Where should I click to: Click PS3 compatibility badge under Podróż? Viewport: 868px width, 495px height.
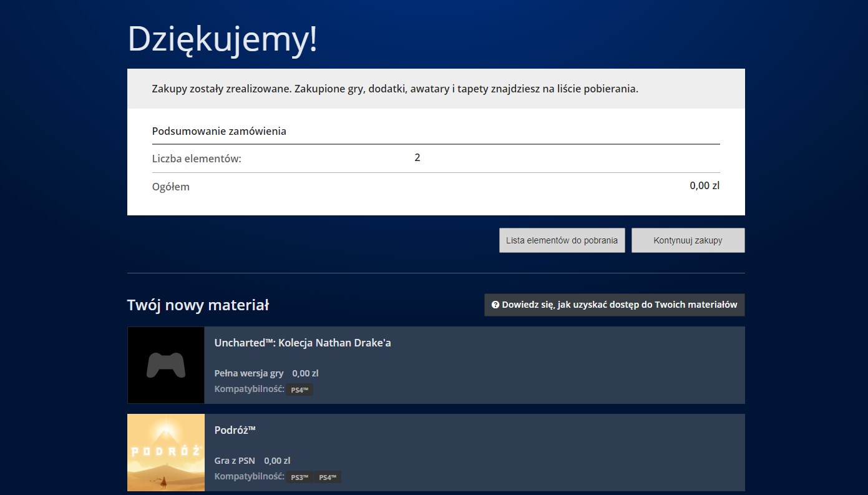pyautogui.click(x=300, y=478)
